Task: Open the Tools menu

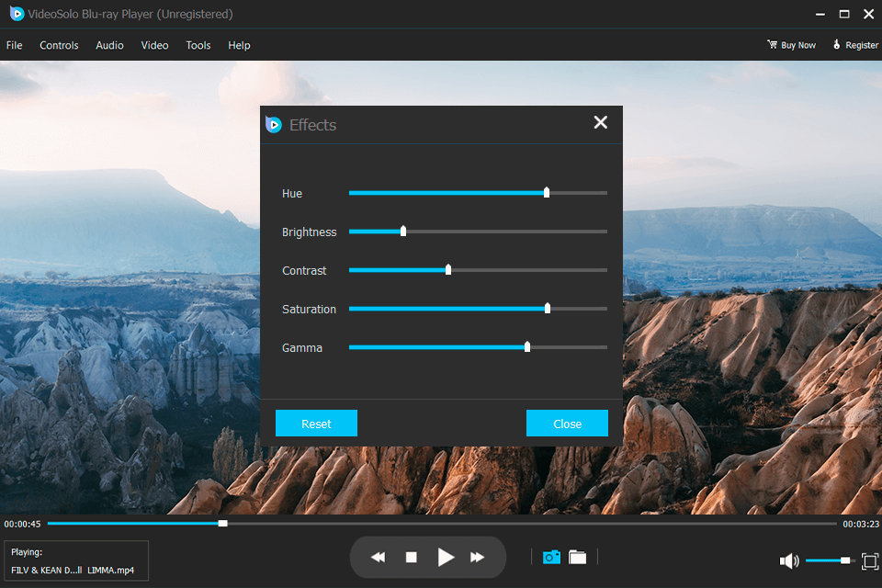Action: click(198, 44)
